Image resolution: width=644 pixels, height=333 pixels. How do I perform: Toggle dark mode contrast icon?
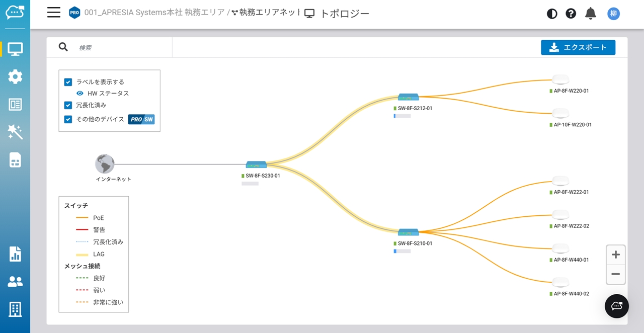coord(552,14)
